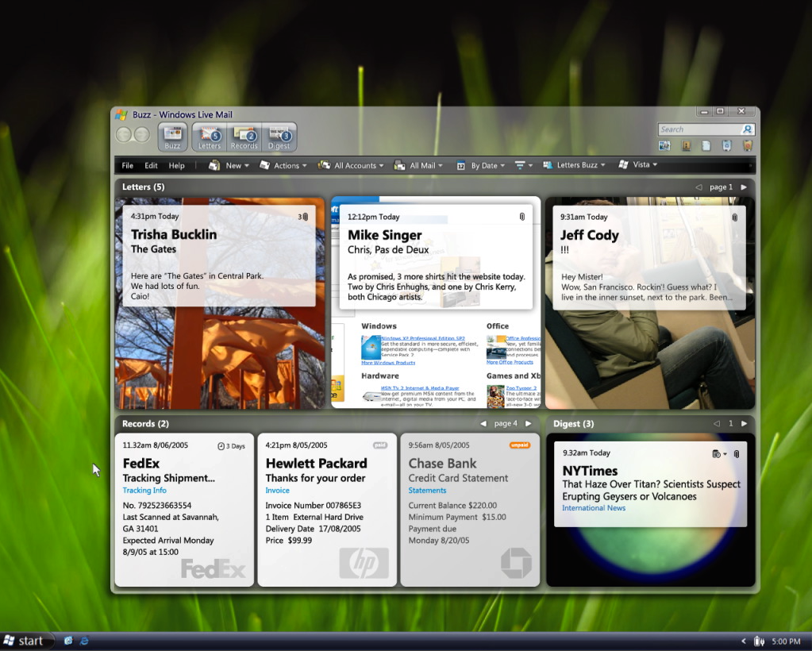Click the Digest (3) section header

coord(574,424)
